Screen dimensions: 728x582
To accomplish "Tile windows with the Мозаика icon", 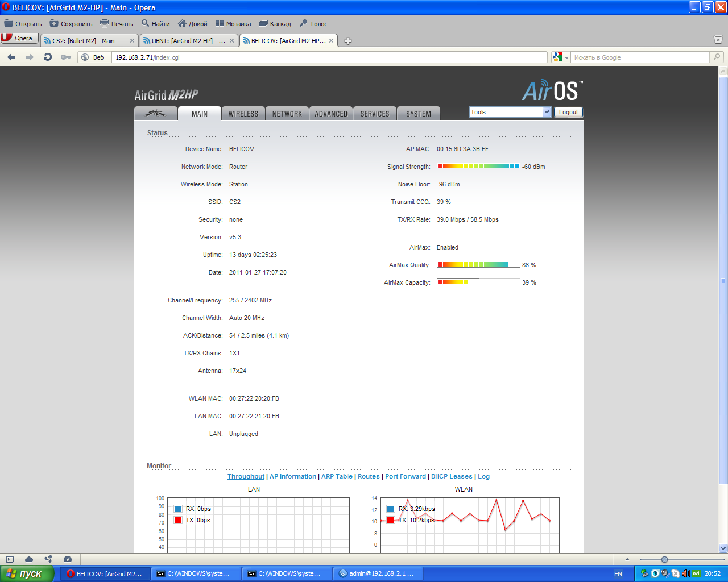I will pyautogui.click(x=220, y=23).
